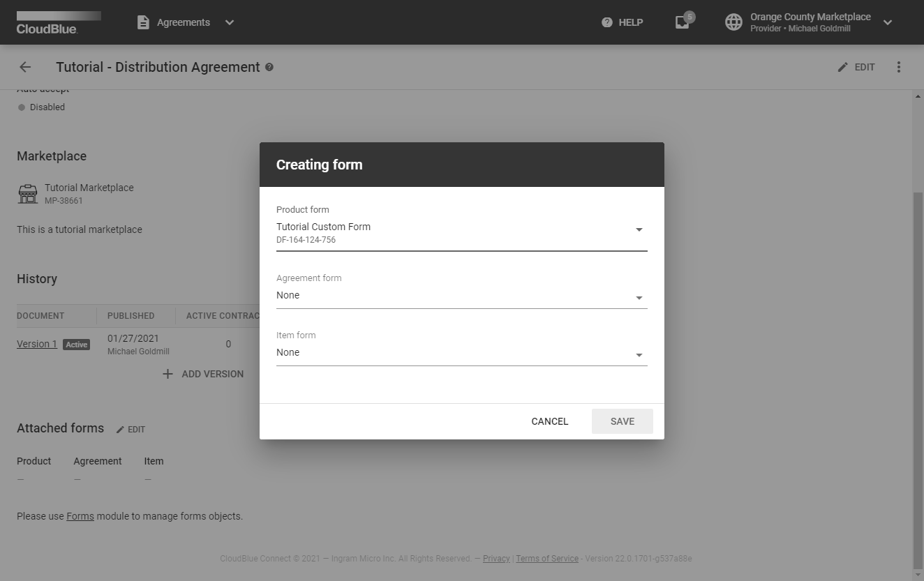Click the globe icon for Orange County Marketplace
This screenshot has width=924, height=581.
(x=733, y=22)
